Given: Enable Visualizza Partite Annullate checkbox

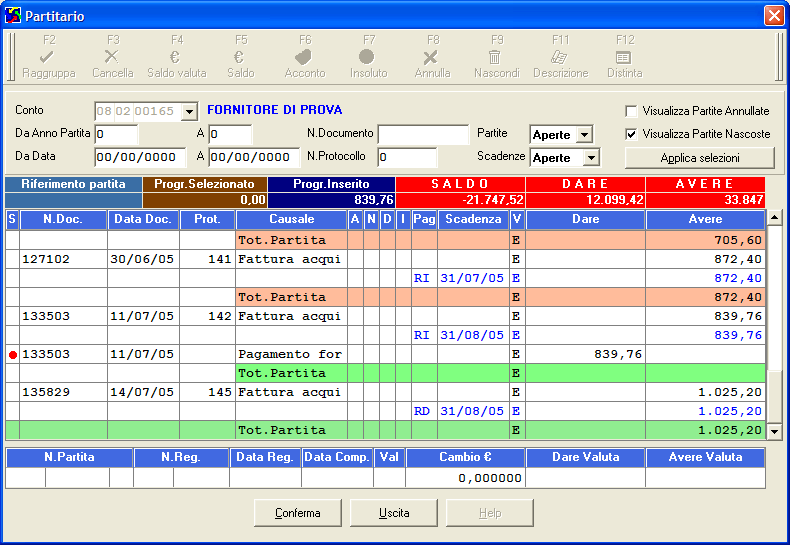Looking at the screenshot, I should tap(631, 111).
